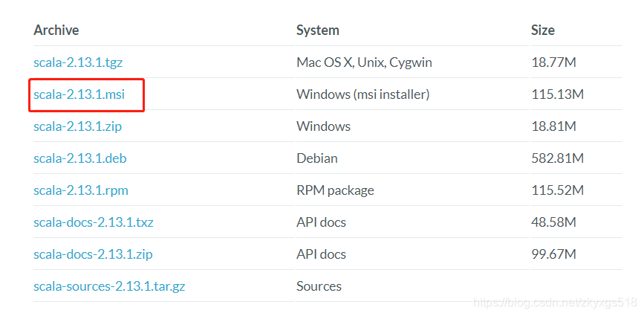
Task: Select the 48.58M size value
Action: pos(553,222)
